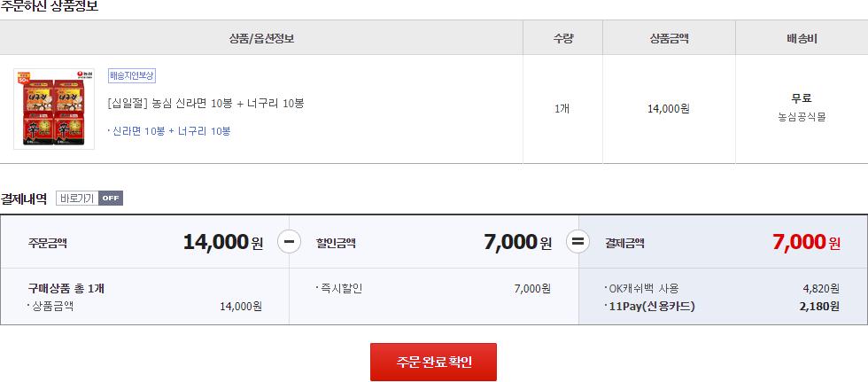Click the 무료 shipping fee text
The width and height of the screenshot is (868, 382).
801,98
